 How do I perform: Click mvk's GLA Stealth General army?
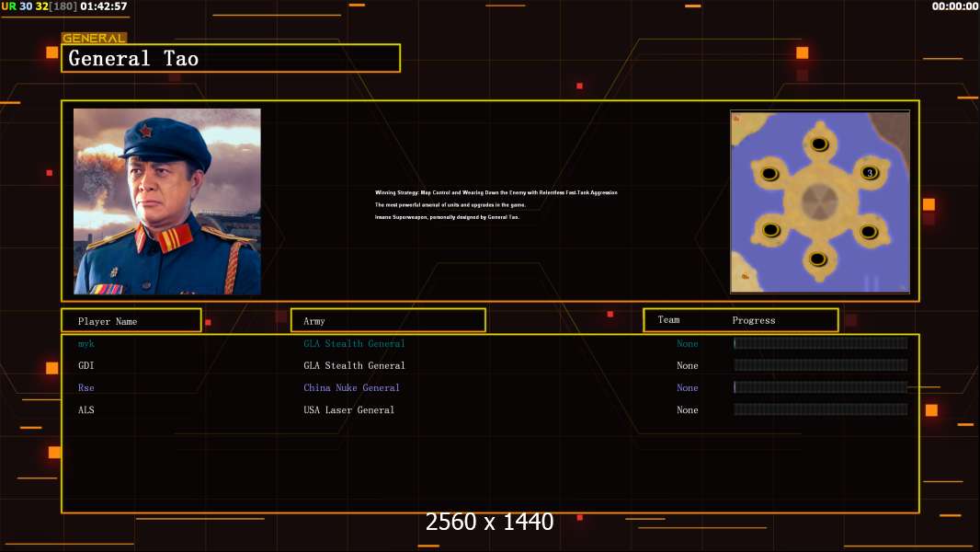354,343
